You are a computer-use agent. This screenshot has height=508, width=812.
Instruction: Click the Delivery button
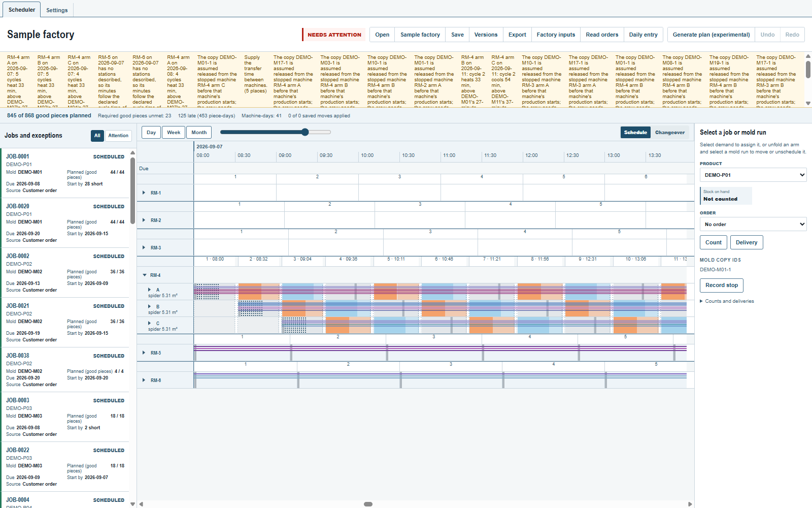tap(747, 242)
